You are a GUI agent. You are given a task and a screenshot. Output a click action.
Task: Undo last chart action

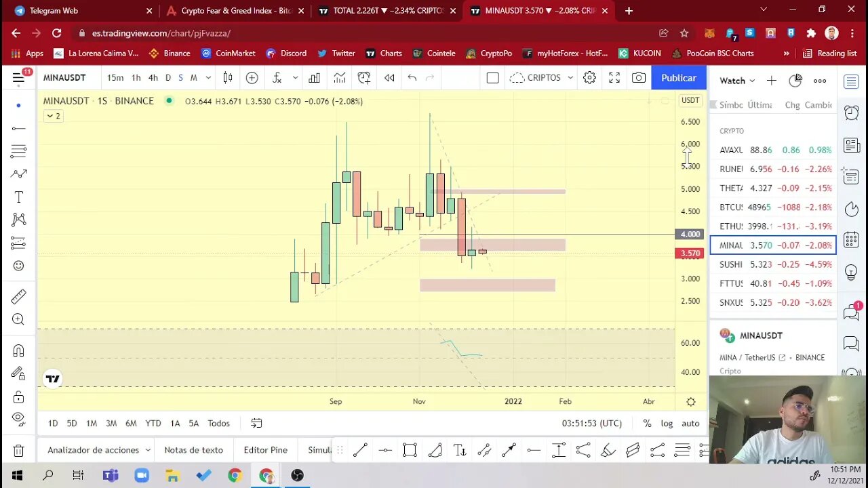pos(412,78)
